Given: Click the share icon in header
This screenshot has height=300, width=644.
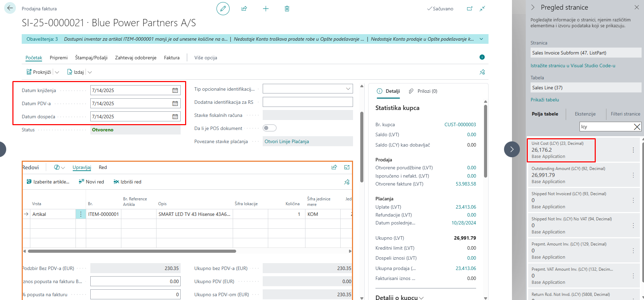Looking at the screenshot, I should click(x=244, y=9).
